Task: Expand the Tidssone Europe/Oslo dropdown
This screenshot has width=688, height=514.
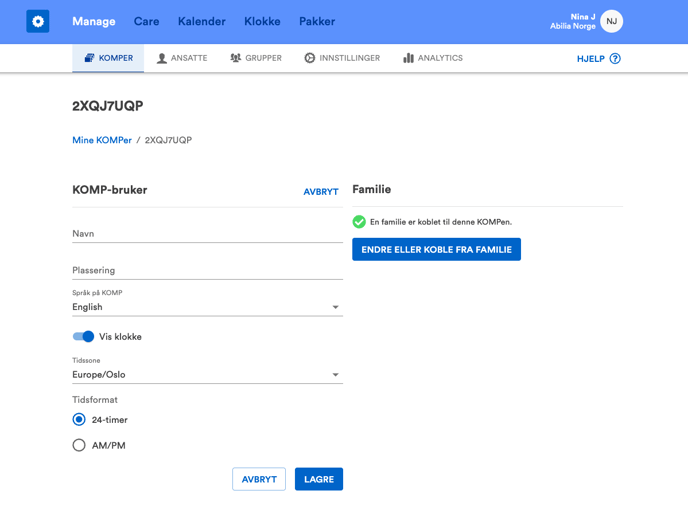Action: pos(208,374)
